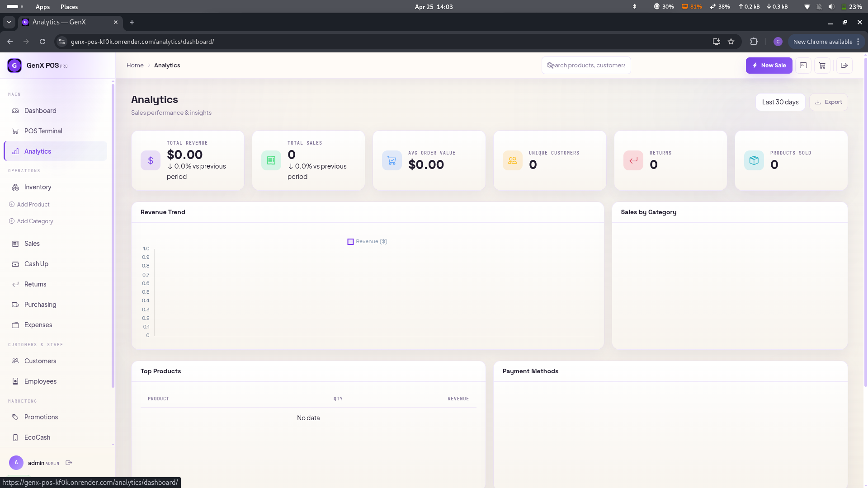Open EcoCash sidebar item
The height and width of the screenshot is (488, 868).
tap(55, 437)
